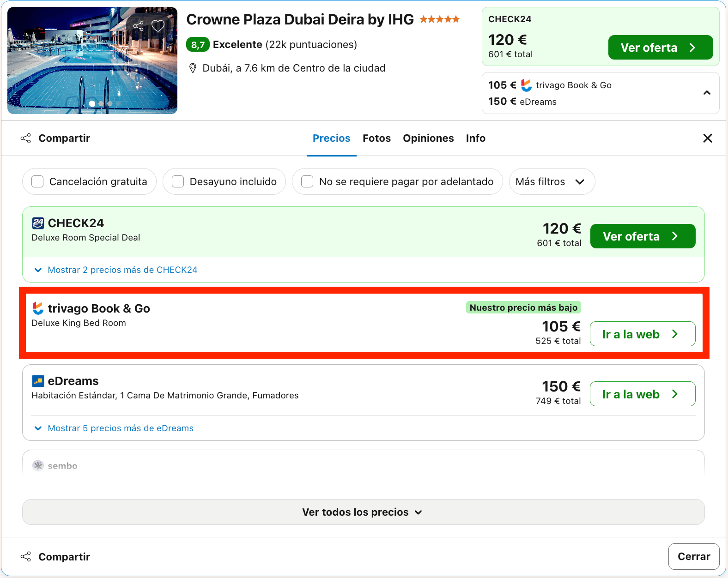Click Ir a la web for eDreams
Viewport: 728px width, 578px height.
[x=643, y=394]
